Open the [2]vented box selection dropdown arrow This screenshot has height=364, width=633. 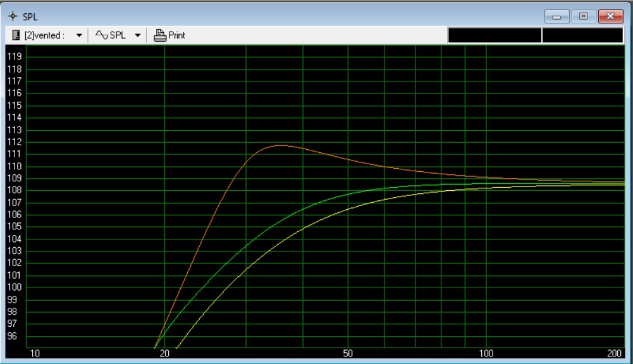tap(79, 35)
